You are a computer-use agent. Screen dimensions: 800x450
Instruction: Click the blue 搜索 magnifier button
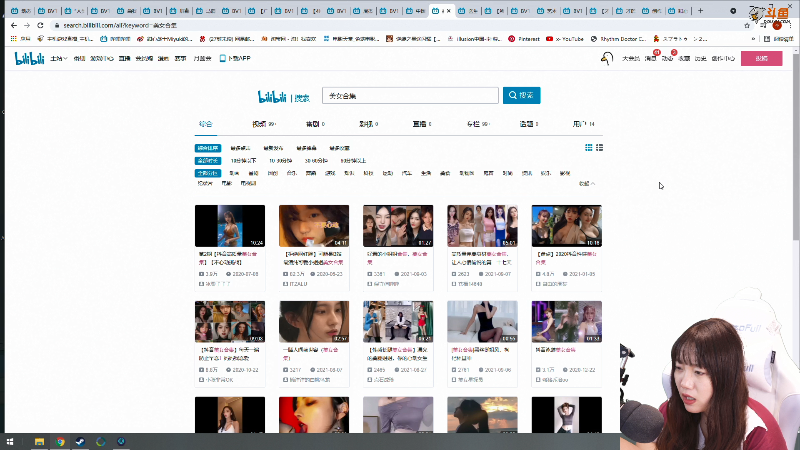[x=521, y=95]
